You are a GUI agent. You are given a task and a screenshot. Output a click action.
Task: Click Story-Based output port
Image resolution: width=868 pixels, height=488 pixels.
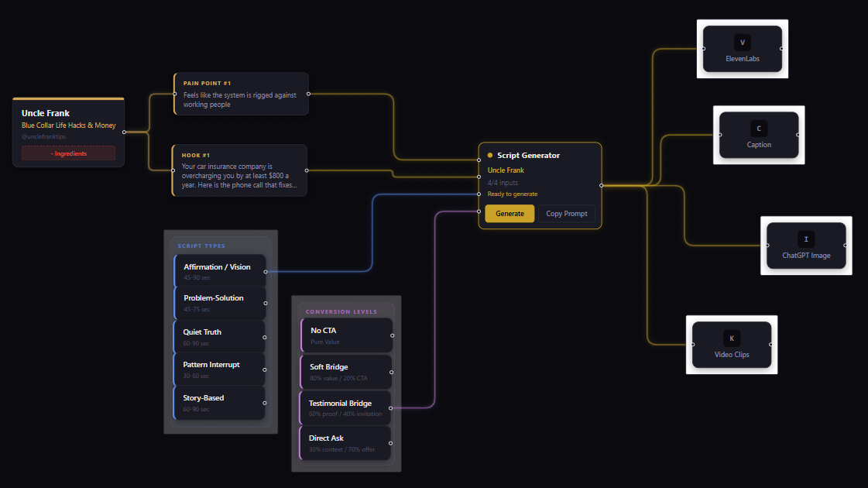(x=265, y=403)
